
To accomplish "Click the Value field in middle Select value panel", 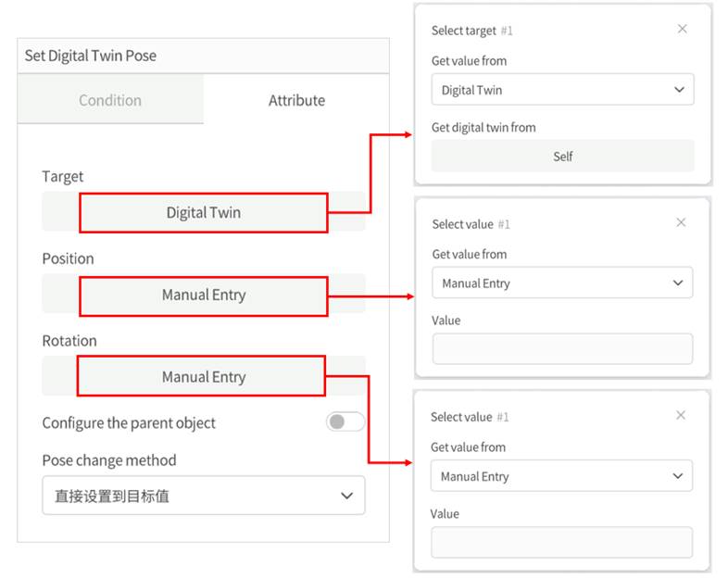I will click(x=561, y=349).
